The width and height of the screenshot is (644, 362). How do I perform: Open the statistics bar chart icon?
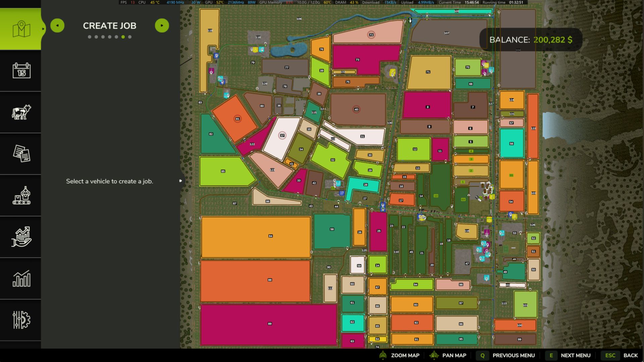coord(21,278)
